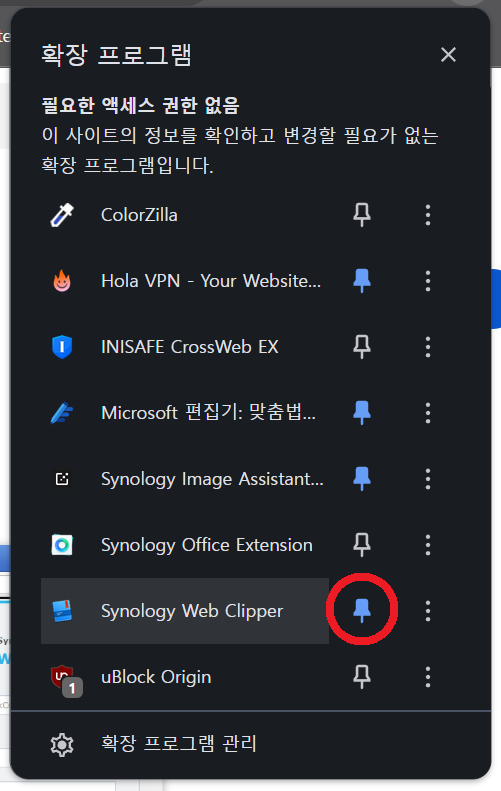Viewport: 501px width, 791px height.
Task: Select Synology Office Extension entry
Action: click(x=185, y=545)
